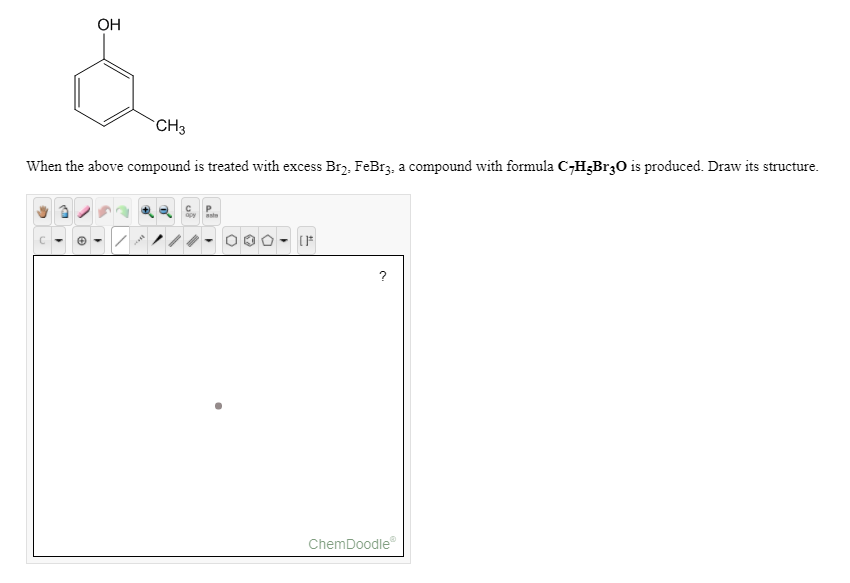
Task: Redo the last undone action
Action: [x=122, y=210]
